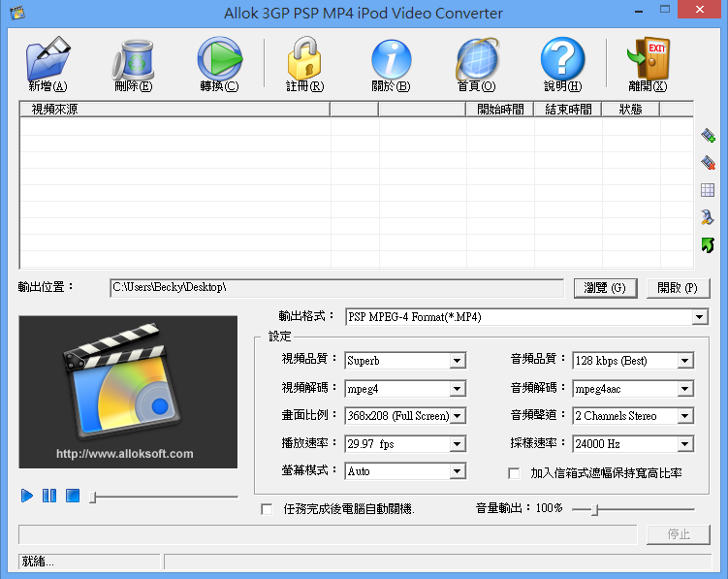728x579 pixels.
Task: Click the 開啟 (P) open button
Action: point(679,288)
